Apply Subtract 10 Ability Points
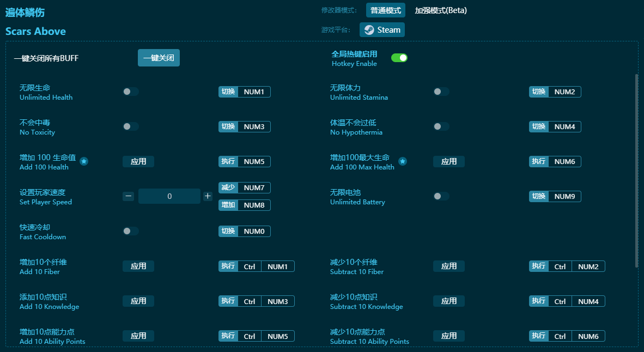The height and width of the screenshot is (352, 644). click(x=449, y=336)
